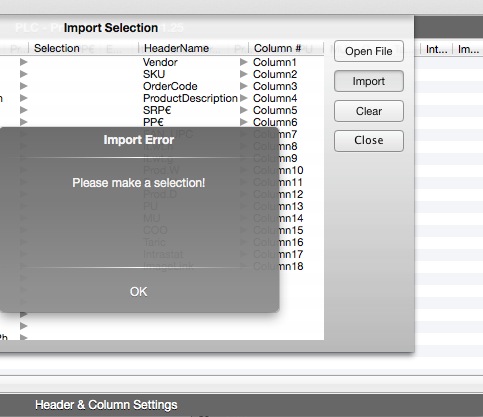Select the SRP€ header row
483x417 pixels.
click(157, 110)
